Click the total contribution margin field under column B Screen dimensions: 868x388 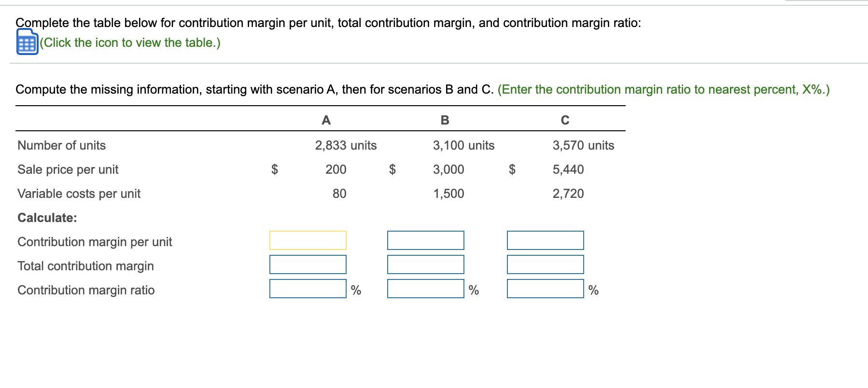pos(425,264)
